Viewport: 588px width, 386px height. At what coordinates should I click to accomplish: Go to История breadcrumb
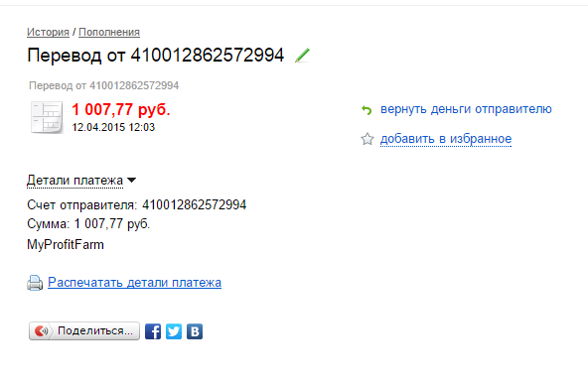pos(48,32)
